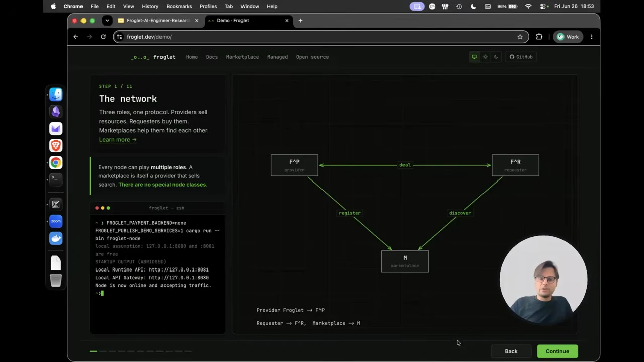Open the Trash in the dock
Viewport: 644px width, 362px height.
pyautogui.click(x=56, y=280)
